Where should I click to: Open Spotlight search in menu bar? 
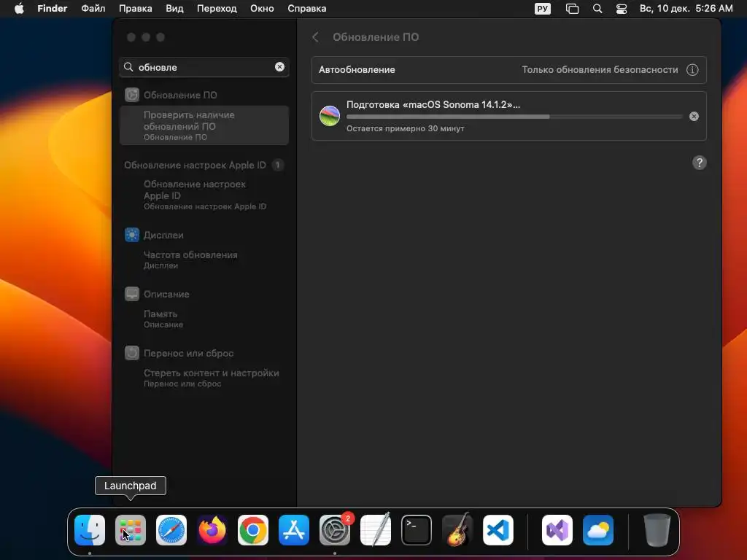597,9
